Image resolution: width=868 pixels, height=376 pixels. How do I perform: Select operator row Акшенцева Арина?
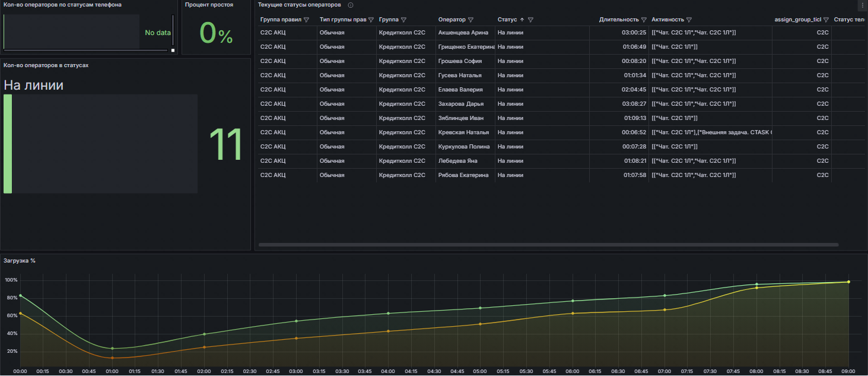[463, 33]
